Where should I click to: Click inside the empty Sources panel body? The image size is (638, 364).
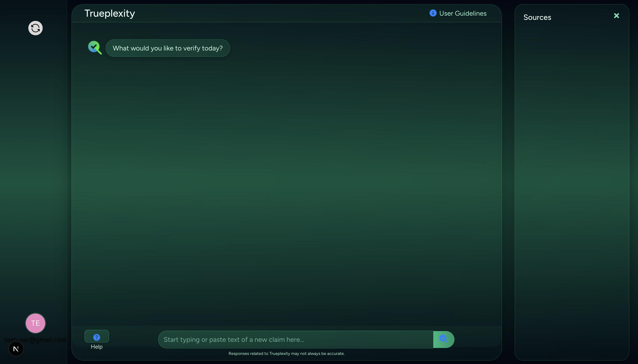[571, 175]
